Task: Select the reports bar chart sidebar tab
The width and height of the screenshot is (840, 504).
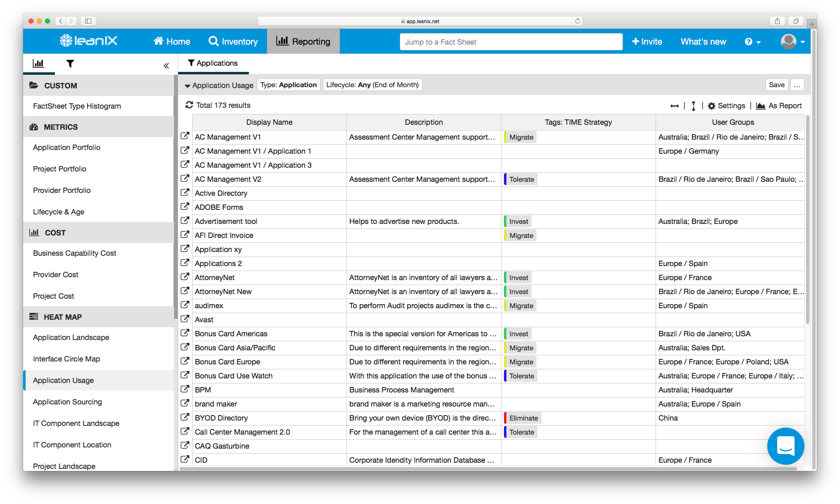Action: [x=38, y=64]
